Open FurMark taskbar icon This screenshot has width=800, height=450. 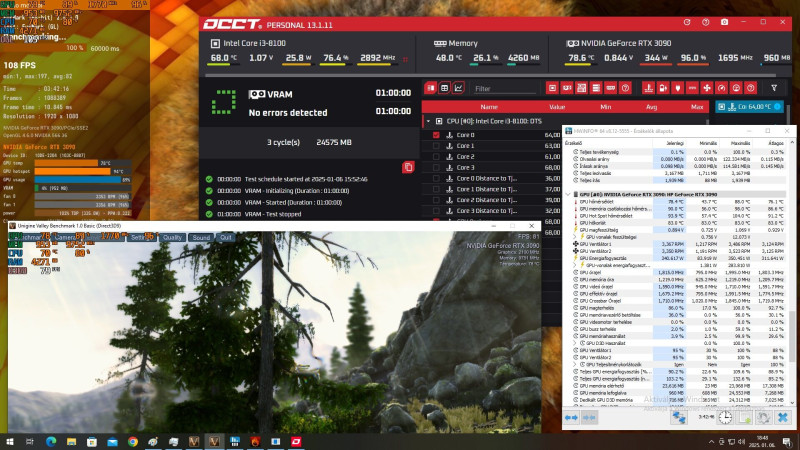(255, 441)
